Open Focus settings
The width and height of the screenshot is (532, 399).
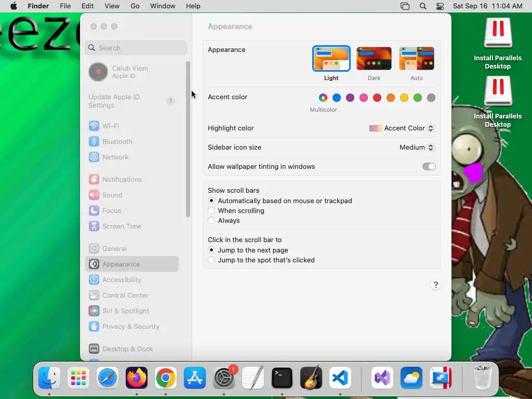[x=131, y=211]
